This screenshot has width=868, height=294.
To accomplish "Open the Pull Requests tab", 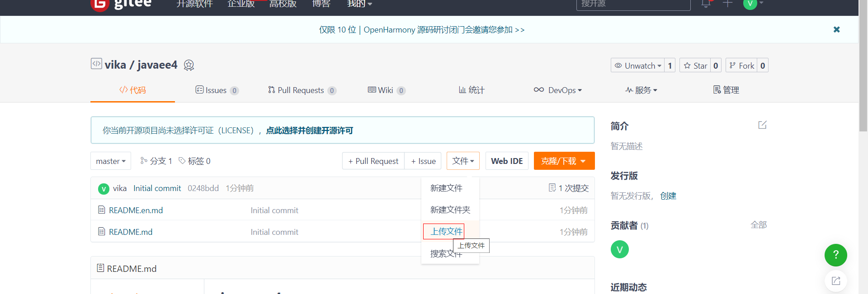I will tap(302, 90).
